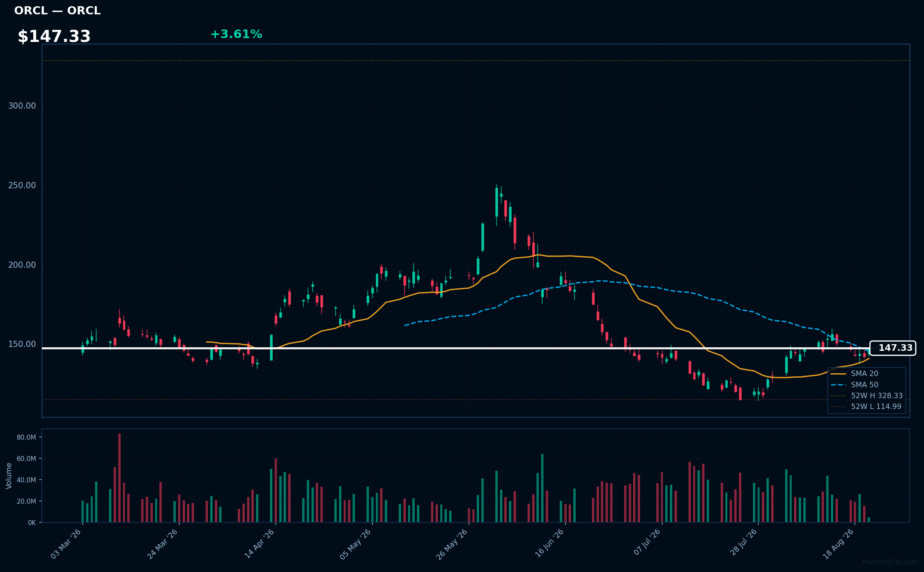Click the 80.0M volume axis label
This screenshot has width=924, height=572.
click(26, 437)
